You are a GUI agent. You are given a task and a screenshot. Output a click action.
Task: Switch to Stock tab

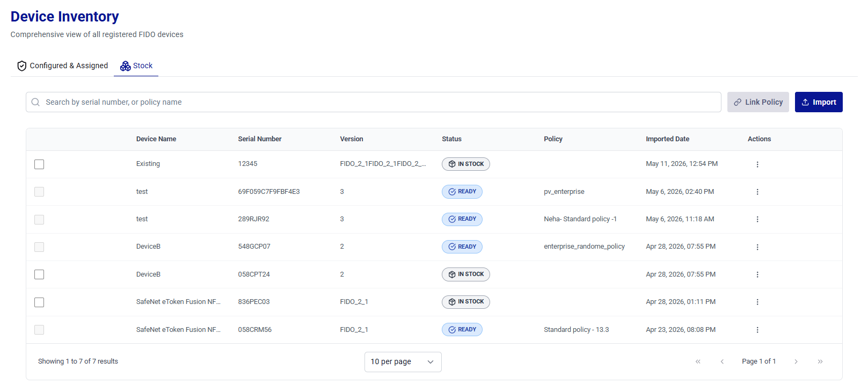click(x=136, y=66)
